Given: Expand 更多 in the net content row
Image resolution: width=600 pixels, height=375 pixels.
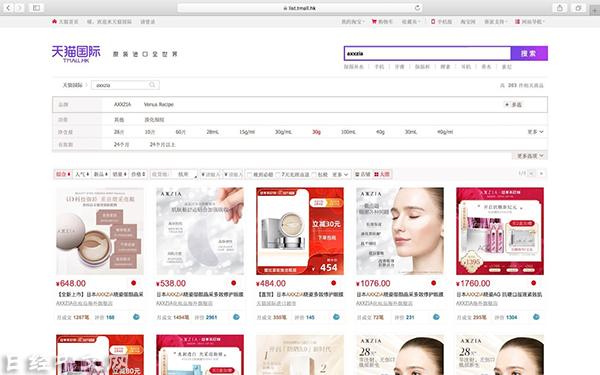Looking at the screenshot, I should [535, 132].
